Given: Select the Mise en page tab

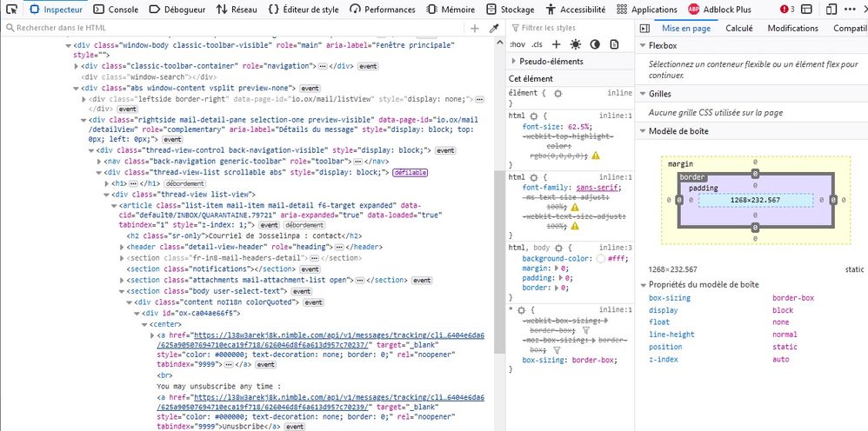Looking at the screenshot, I should tap(686, 28).
